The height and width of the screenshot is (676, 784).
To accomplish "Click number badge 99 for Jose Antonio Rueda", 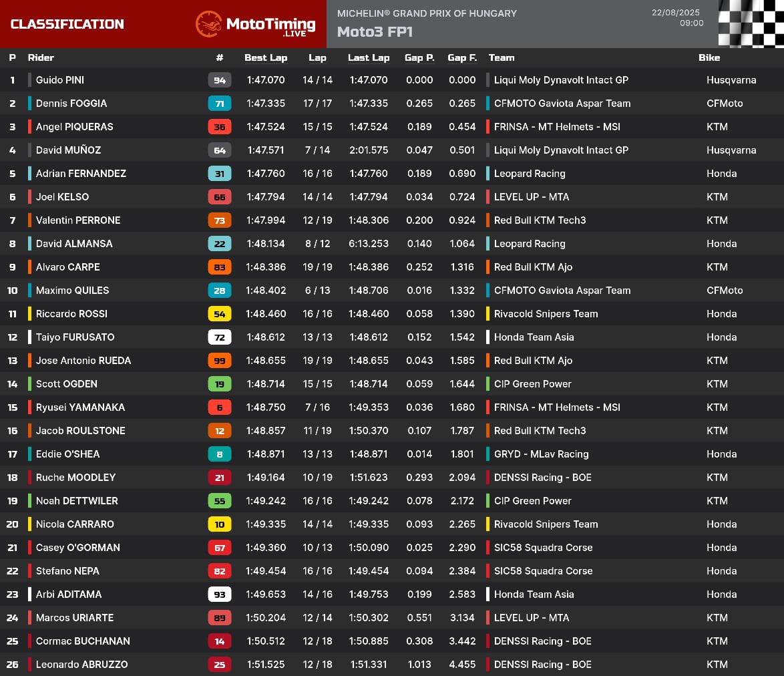I will click(x=220, y=361).
